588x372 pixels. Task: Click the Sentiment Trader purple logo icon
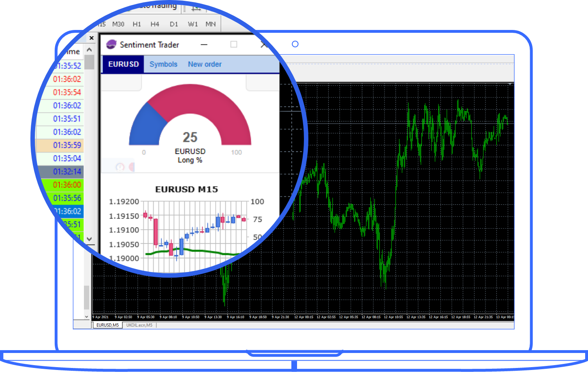(111, 45)
